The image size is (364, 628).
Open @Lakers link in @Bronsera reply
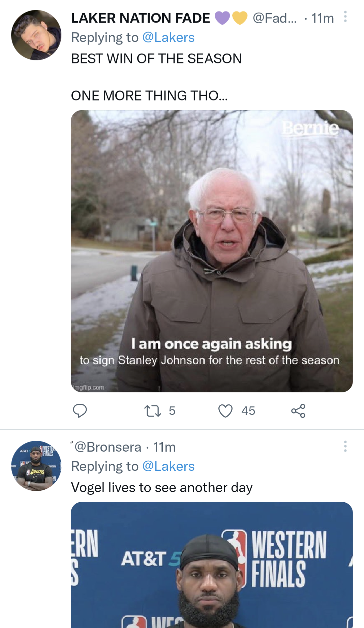click(168, 466)
